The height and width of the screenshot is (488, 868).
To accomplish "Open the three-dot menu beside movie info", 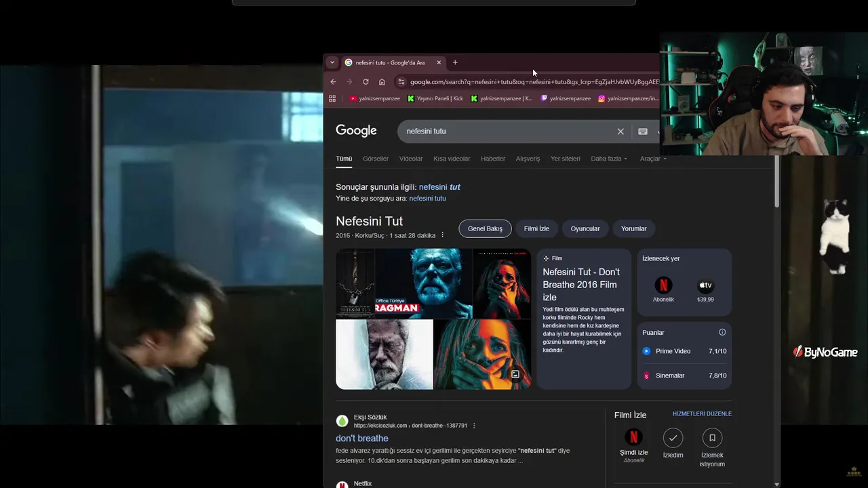I will coord(443,235).
